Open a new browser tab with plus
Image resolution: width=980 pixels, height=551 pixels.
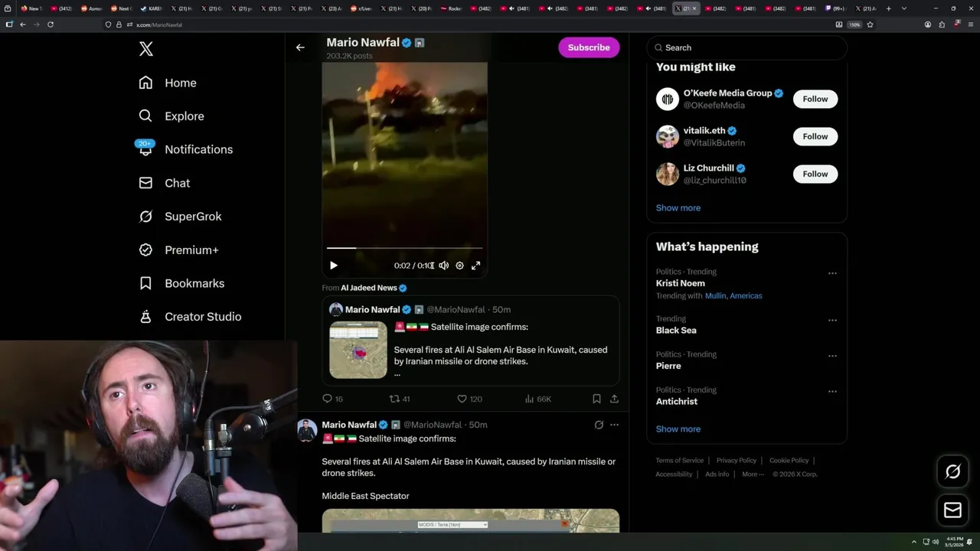point(888,8)
